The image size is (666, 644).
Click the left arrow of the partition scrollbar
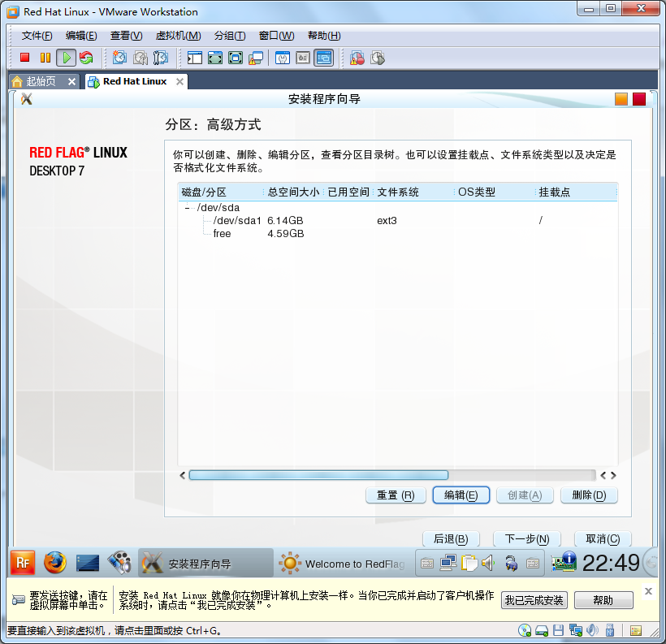coord(183,475)
